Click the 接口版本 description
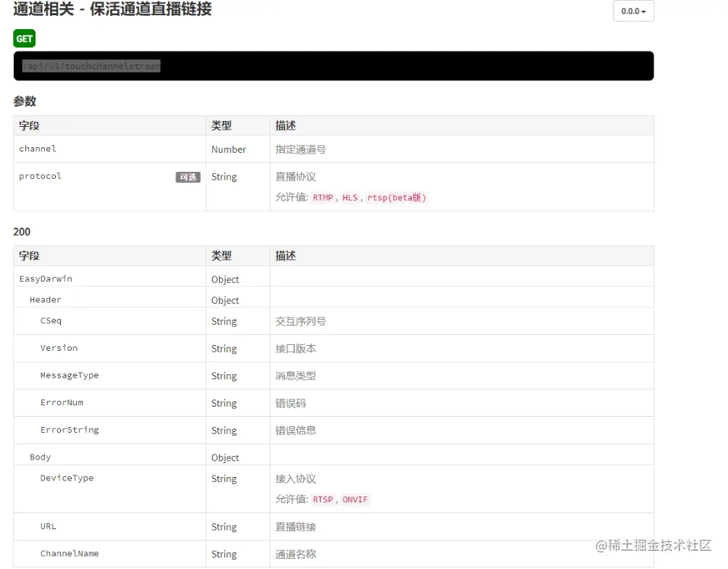Screen dimensions: 728x569 [x=295, y=349]
